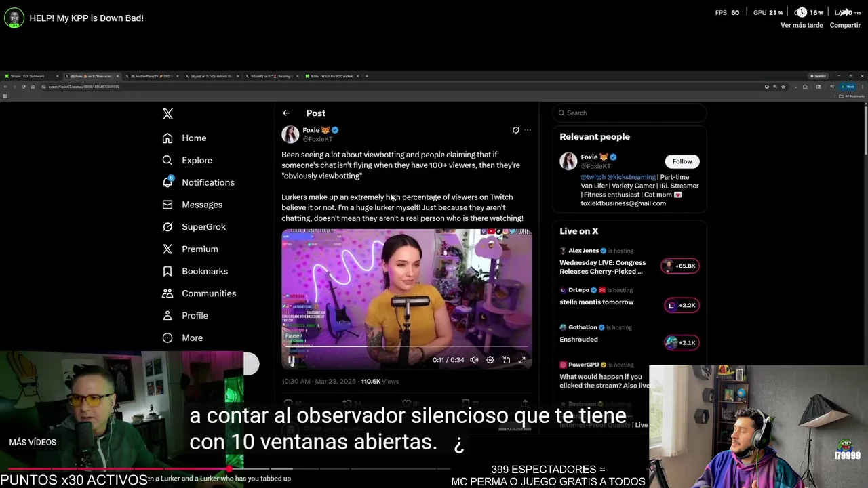Open Explore in the X sidebar

tap(187, 161)
